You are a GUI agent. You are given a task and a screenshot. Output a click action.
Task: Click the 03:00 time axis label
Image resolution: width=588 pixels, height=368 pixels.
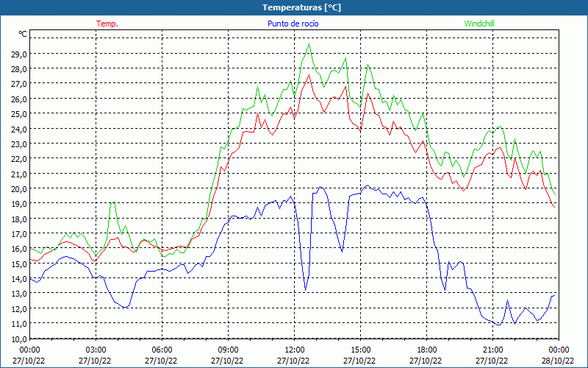pyautogui.click(x=96, y=350)
